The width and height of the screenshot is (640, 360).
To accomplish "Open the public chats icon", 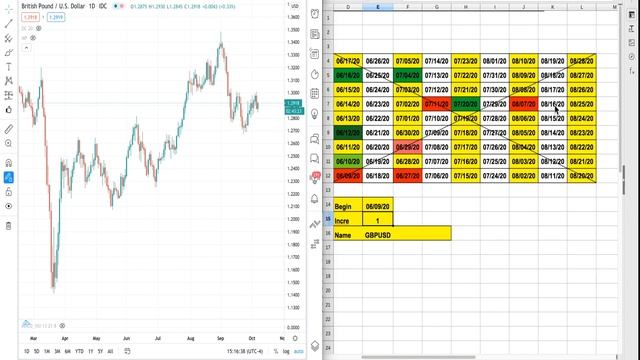I will pos(315,139).
